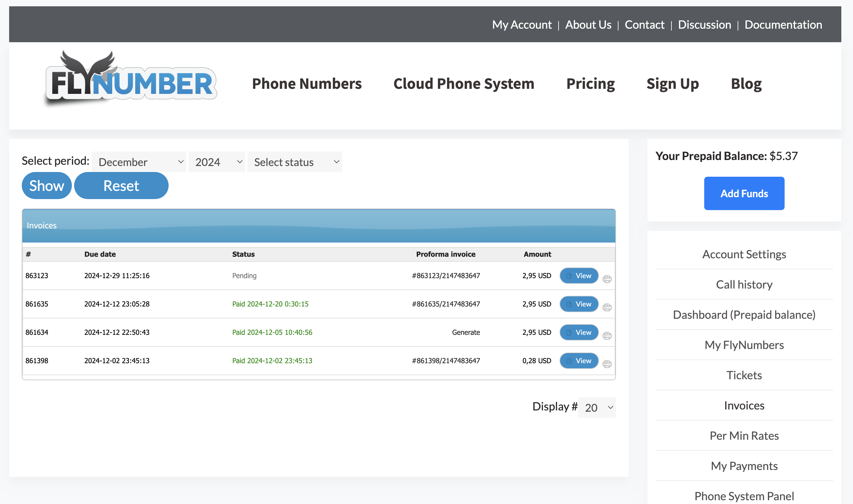Click proforma invoice #861398/2147483647
The image size is (853, 504).
coord(446,361)
